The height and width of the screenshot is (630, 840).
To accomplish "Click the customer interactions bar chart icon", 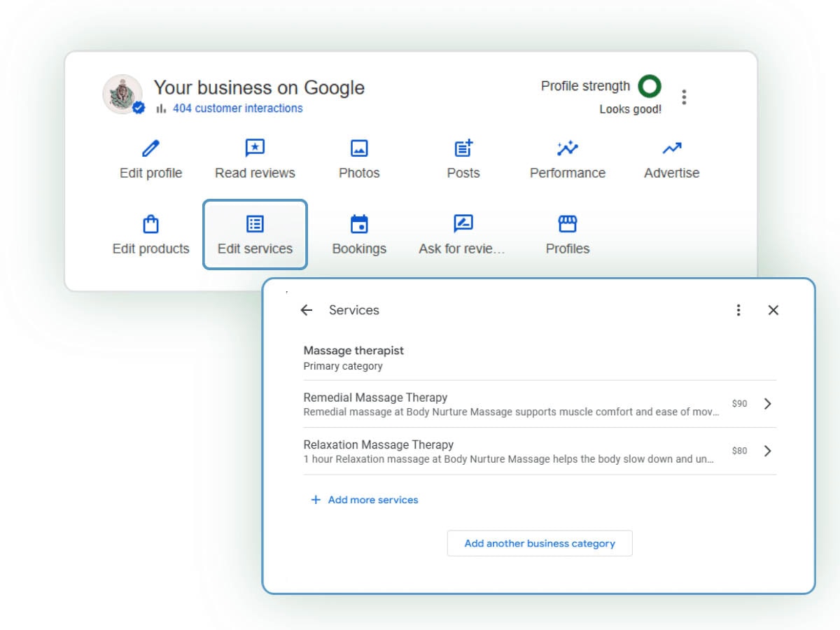I will coord(161,108).
